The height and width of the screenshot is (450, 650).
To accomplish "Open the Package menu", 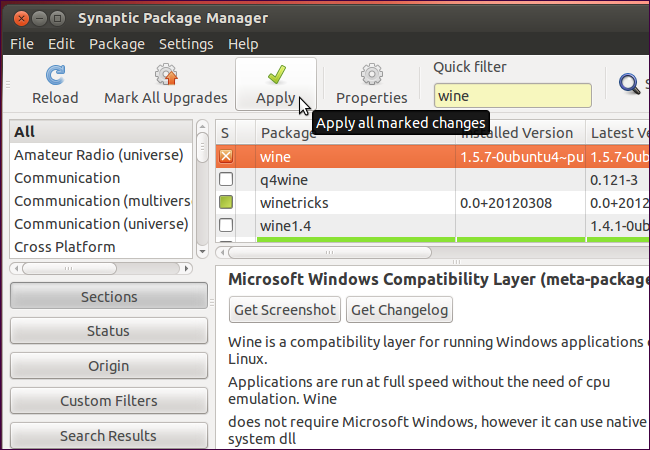I will (x=117, y=44).
